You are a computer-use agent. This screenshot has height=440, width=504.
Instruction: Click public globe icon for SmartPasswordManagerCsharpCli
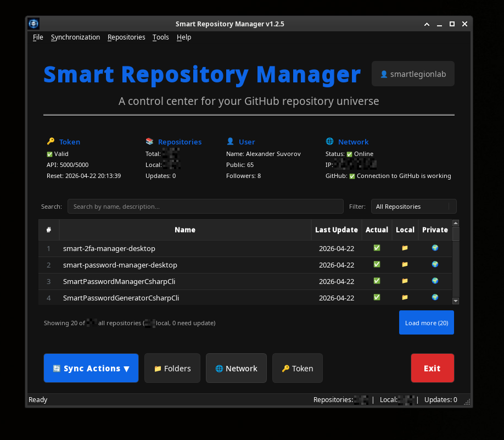(x=435, y=281)
